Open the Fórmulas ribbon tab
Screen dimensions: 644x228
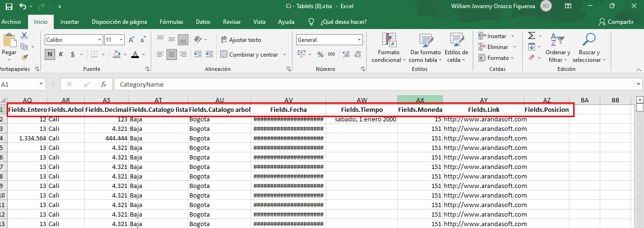click(x=171, y=22)
